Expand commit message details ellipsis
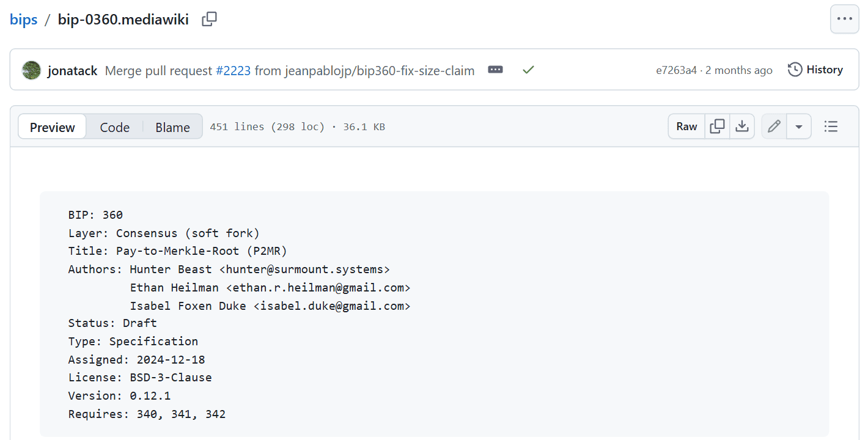This screenshot has width=868, height=440. (495, 70)
